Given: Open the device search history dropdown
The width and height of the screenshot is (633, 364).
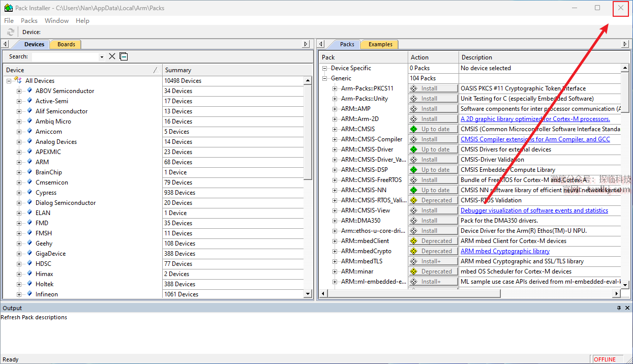Looking at the screenshot, I should (102, 57).
